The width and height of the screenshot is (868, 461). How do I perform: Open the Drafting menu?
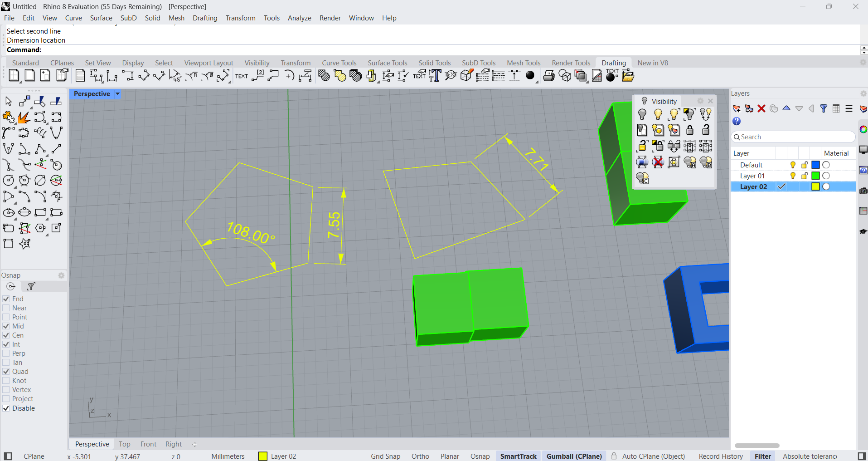pos(205,18)
